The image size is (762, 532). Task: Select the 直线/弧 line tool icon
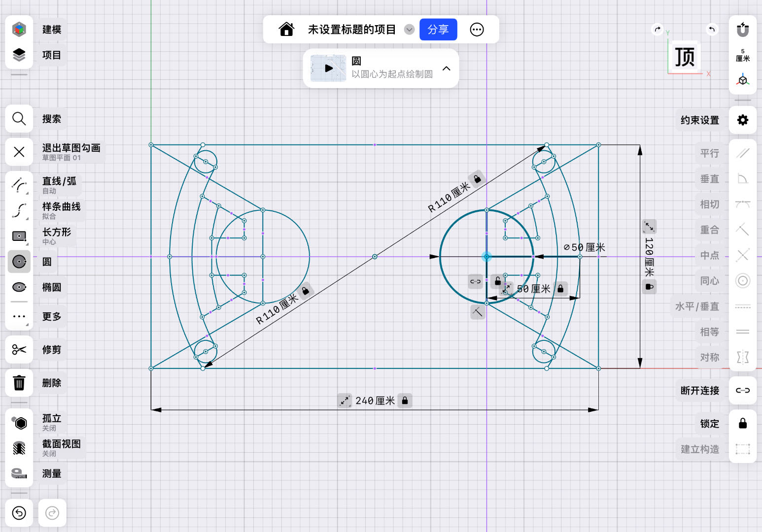click(x=19, y=185)
